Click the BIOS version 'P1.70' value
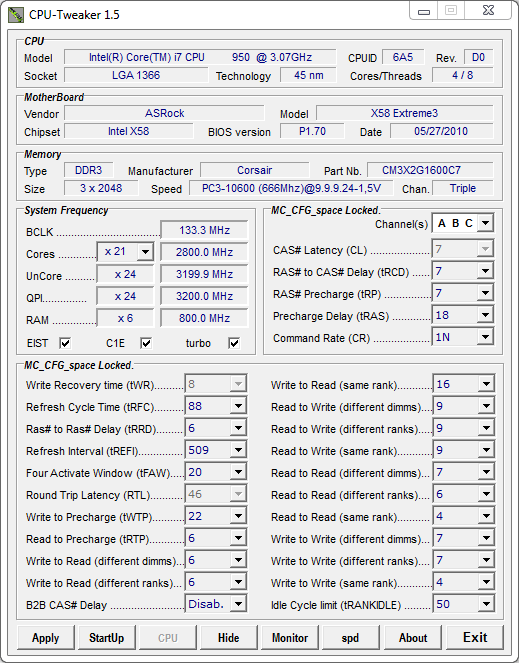Image resolution: width=519 pixels, height=663 pixels. [x=312, y=131]
